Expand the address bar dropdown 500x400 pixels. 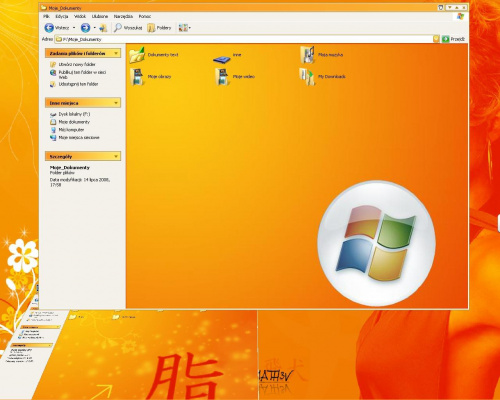pos(436,39)
